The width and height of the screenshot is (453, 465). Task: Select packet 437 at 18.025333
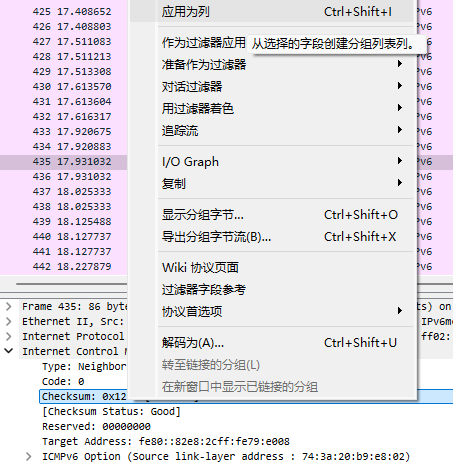coord(63,192)
